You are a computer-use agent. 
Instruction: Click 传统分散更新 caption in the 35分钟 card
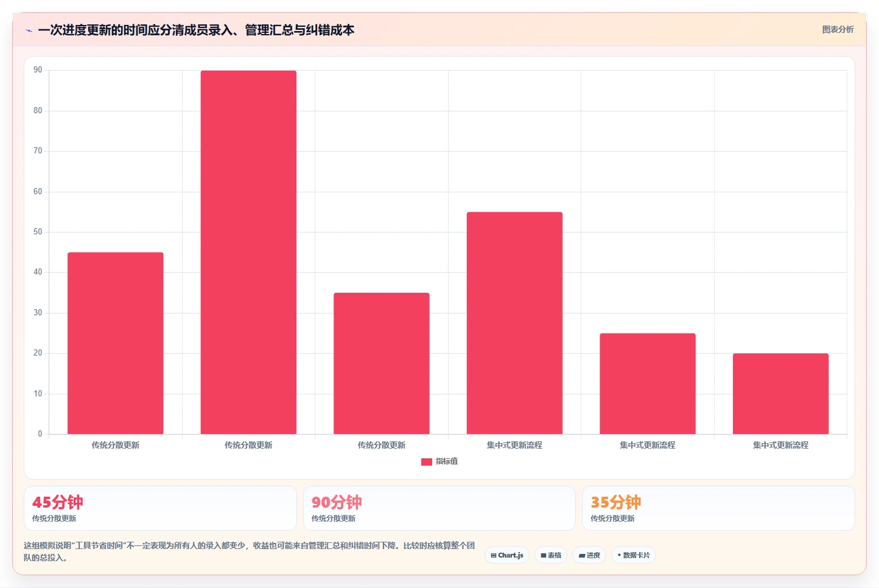[x=612, y=519]
